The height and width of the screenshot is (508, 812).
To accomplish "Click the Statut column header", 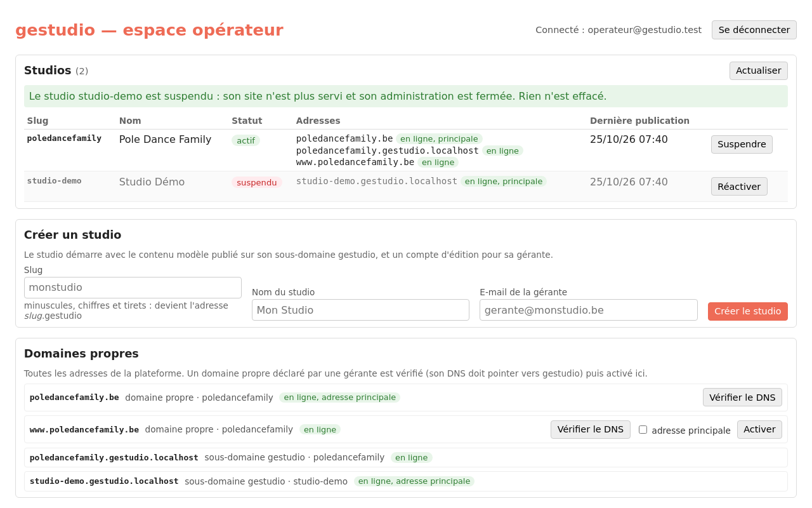I will pos(247,121).
